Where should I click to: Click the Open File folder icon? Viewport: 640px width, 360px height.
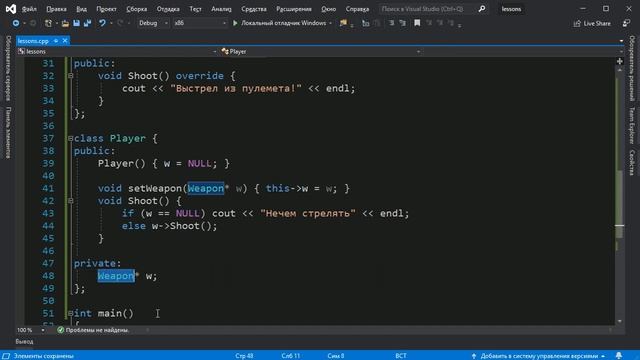point(65,23)
